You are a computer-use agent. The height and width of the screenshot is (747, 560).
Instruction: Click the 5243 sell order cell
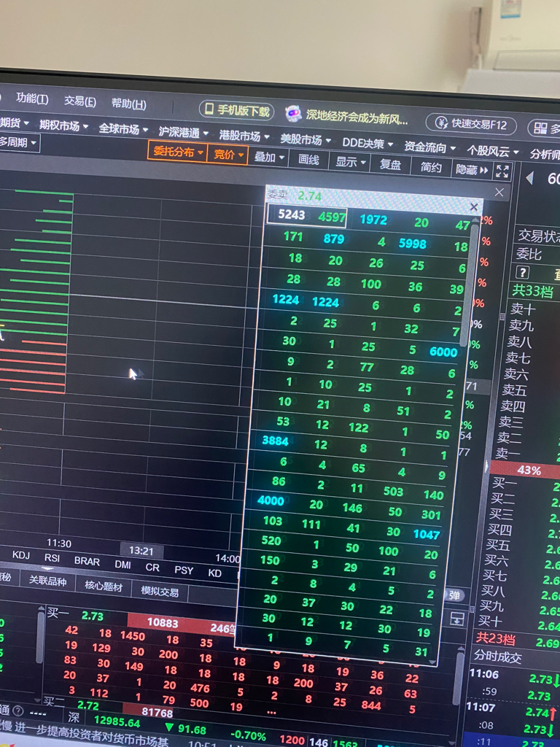click(291, 215)
